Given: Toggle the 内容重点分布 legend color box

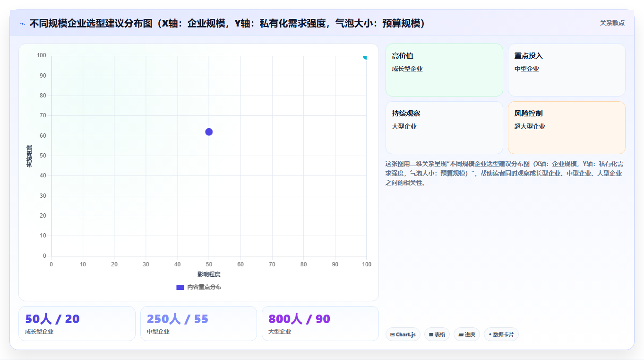Looking at the screenshot, I should point(180,287).
